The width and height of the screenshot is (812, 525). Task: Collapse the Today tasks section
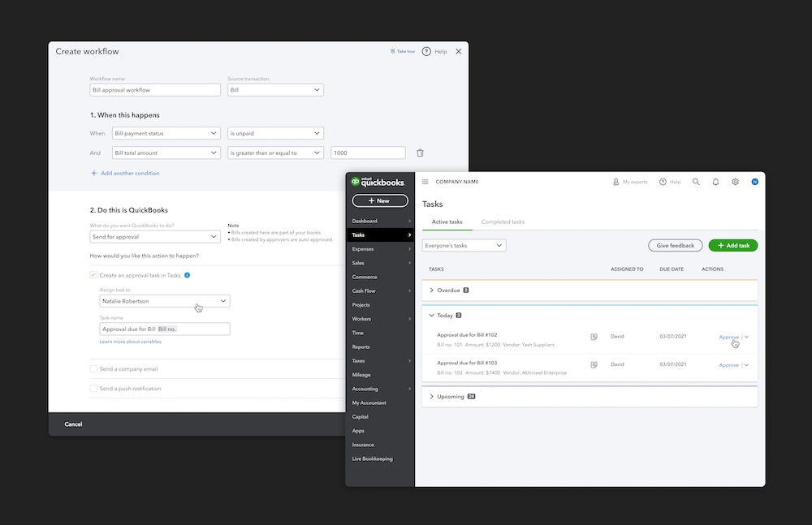(x=431, y=316)
